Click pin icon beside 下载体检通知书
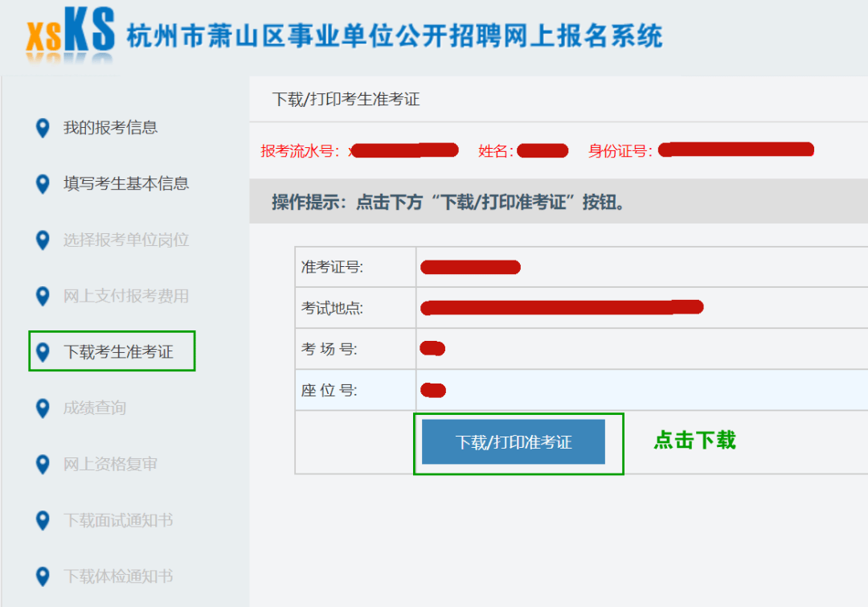The height and width of the screenshot is (607, 868). (43, 576)
